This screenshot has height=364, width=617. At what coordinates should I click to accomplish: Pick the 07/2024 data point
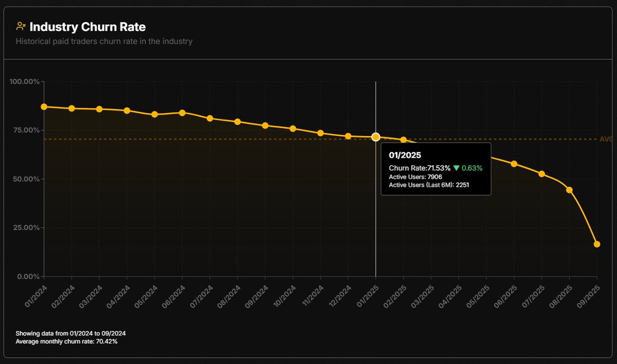pyautogui.click(x=210, y=118)
